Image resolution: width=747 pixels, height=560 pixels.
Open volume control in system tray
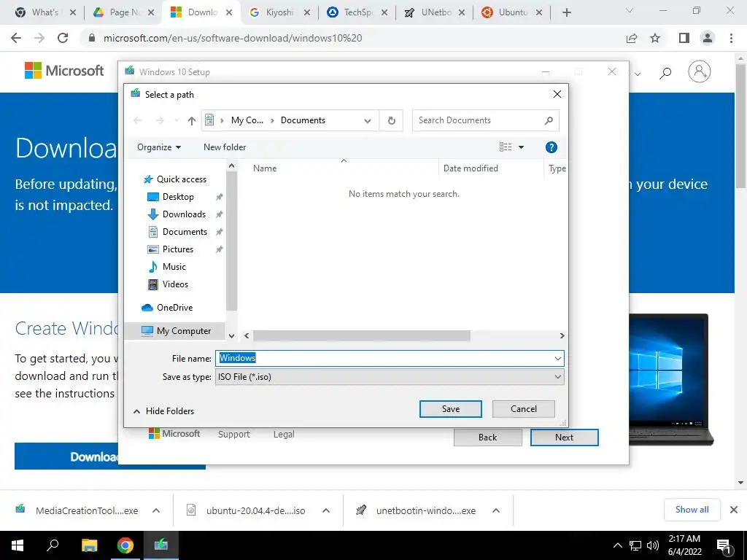[653, 545]
